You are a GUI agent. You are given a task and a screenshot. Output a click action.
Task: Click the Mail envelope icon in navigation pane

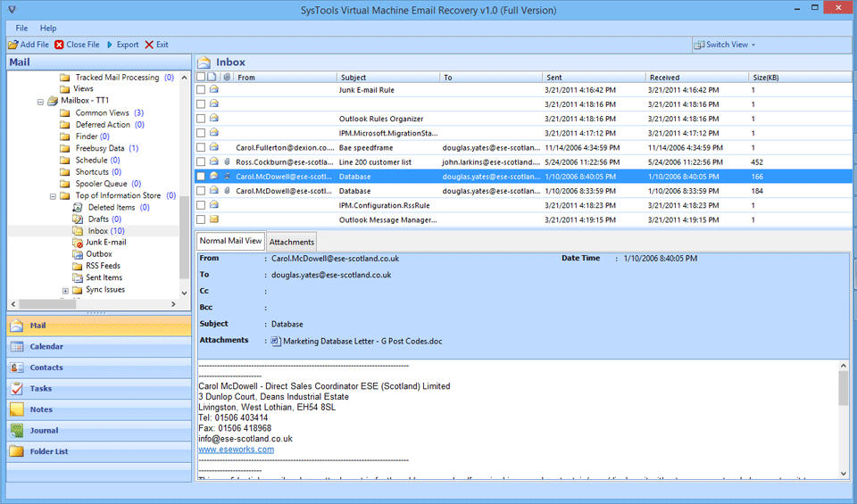[17, 326]
